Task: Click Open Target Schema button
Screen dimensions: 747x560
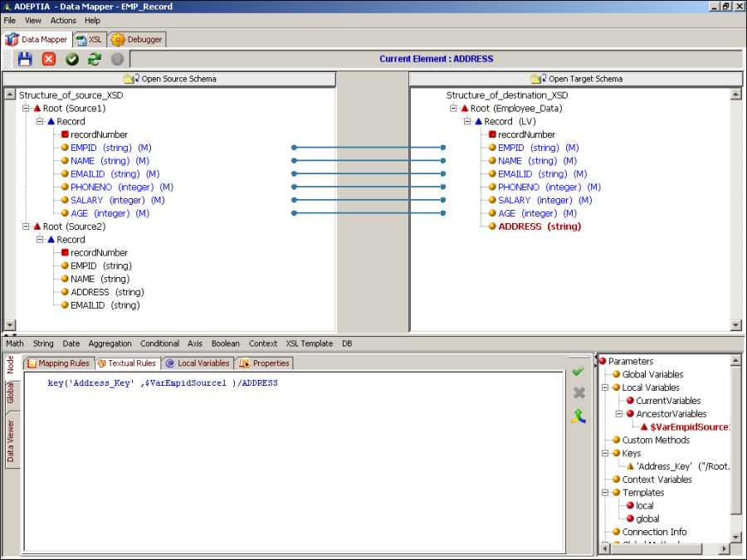Action: pyautogui.click(x=576, y=79)
